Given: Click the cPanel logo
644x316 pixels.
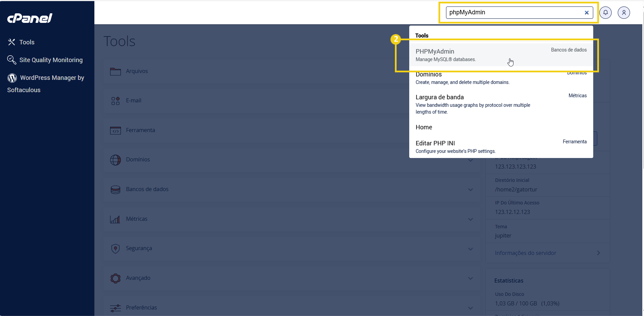Looking at the screenshot, I should point(30,18).
